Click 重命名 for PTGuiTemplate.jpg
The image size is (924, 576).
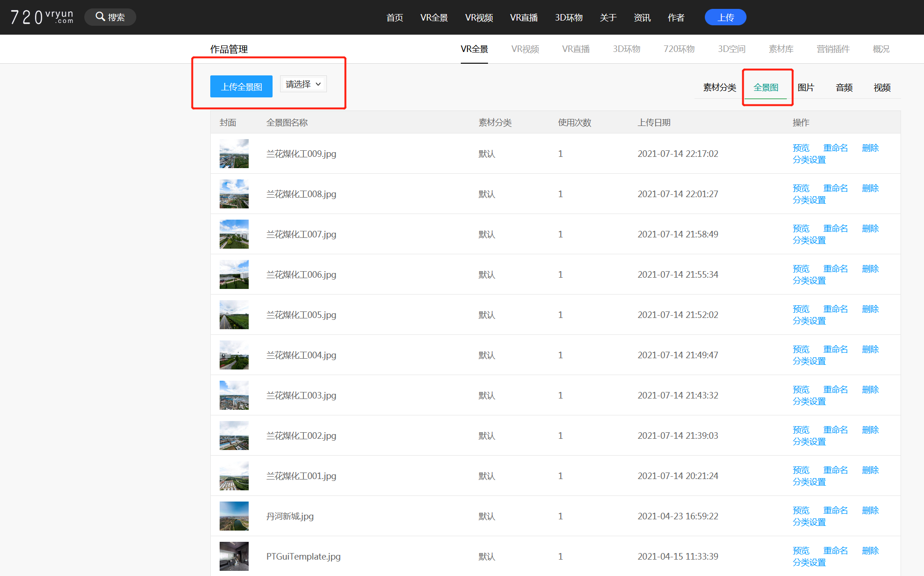pos(835,551)
